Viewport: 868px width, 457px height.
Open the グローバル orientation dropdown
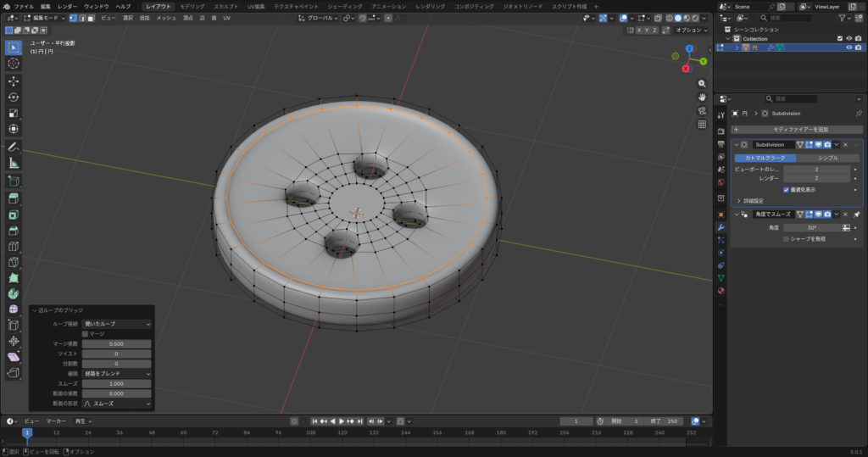click(321, 18)
